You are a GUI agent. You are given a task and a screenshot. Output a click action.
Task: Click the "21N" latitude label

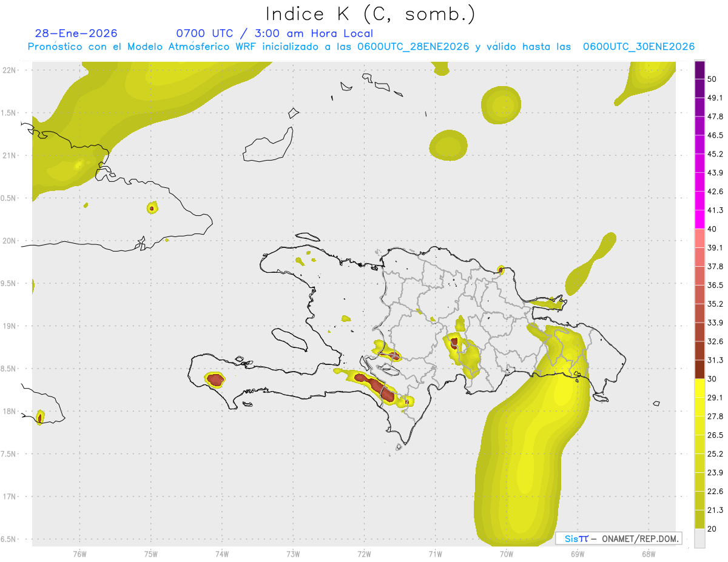9,155
